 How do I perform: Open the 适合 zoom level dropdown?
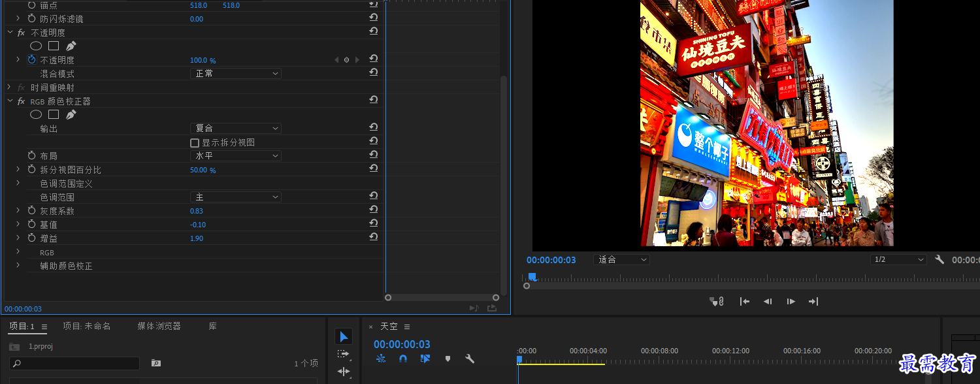(621, 259)
